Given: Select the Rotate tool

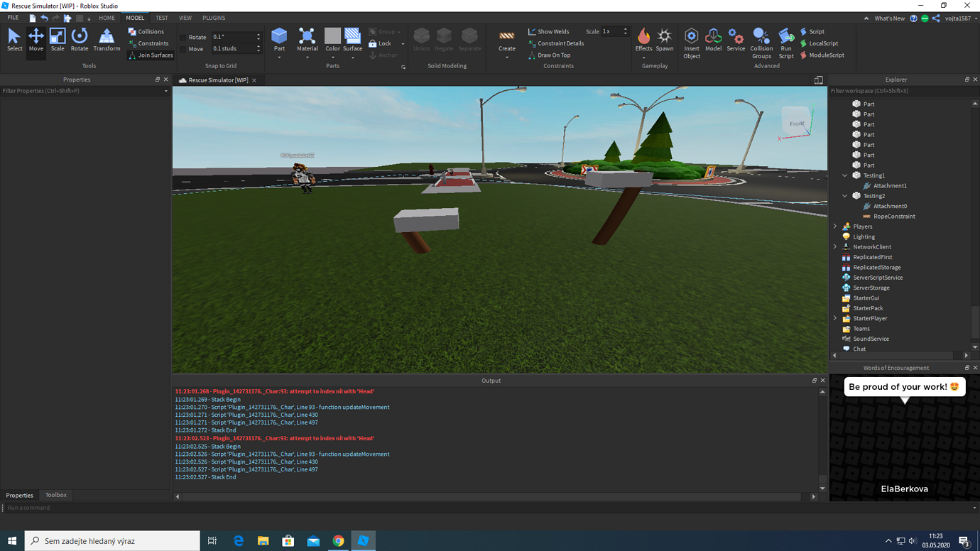Looking at the screenshot, I should (80, 41).
